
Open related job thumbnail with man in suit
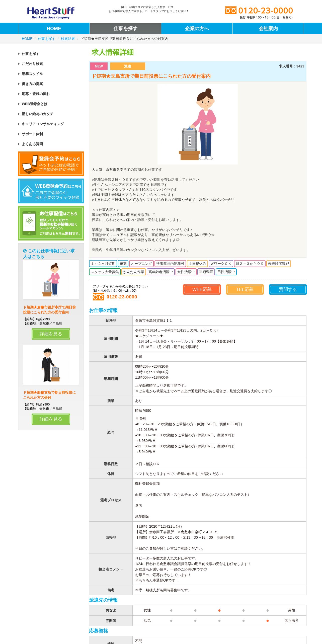point(51,365)
